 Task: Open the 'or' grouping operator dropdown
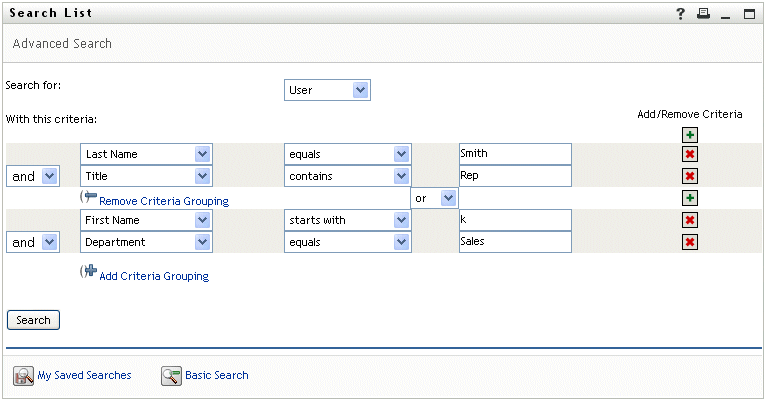click(x=434, y=199)
